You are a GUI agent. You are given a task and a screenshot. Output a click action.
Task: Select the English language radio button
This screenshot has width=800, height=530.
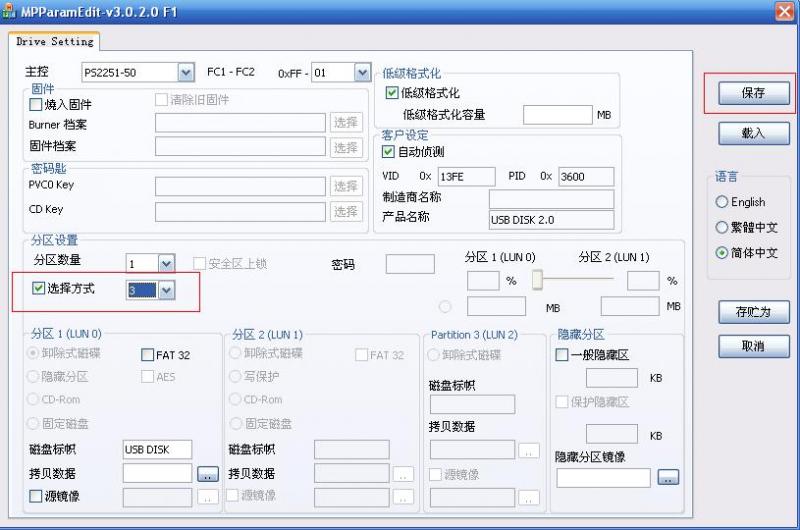[722, 202]
